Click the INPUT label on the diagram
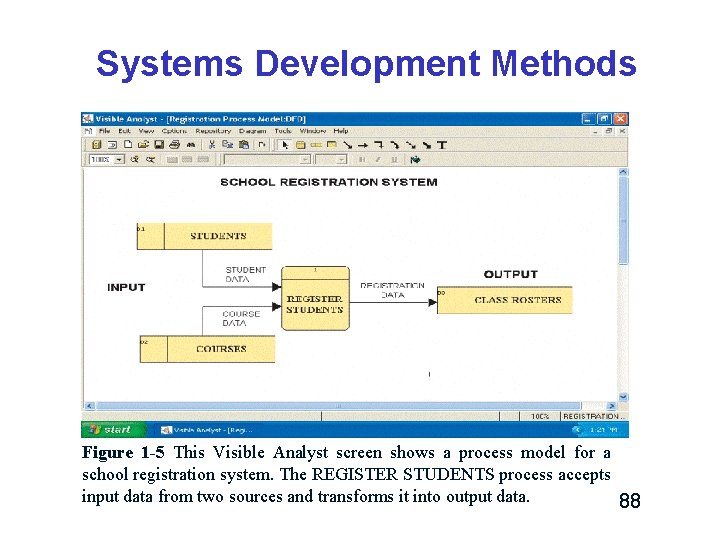 point(126,287)
